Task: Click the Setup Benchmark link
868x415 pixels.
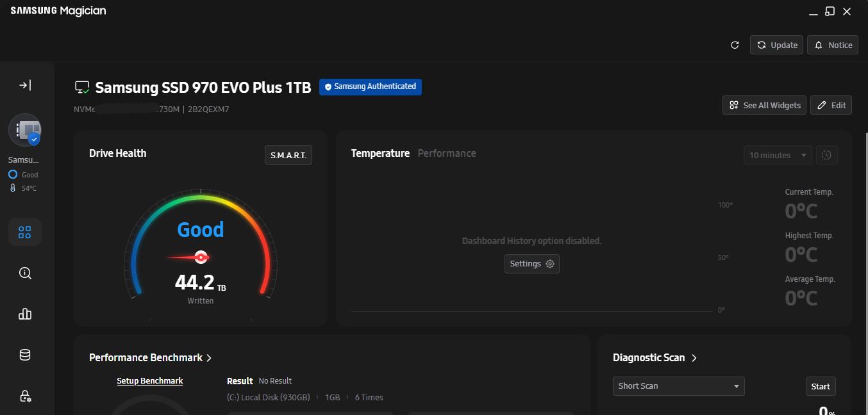Action: pyautogui.click(x=150, y=381)
